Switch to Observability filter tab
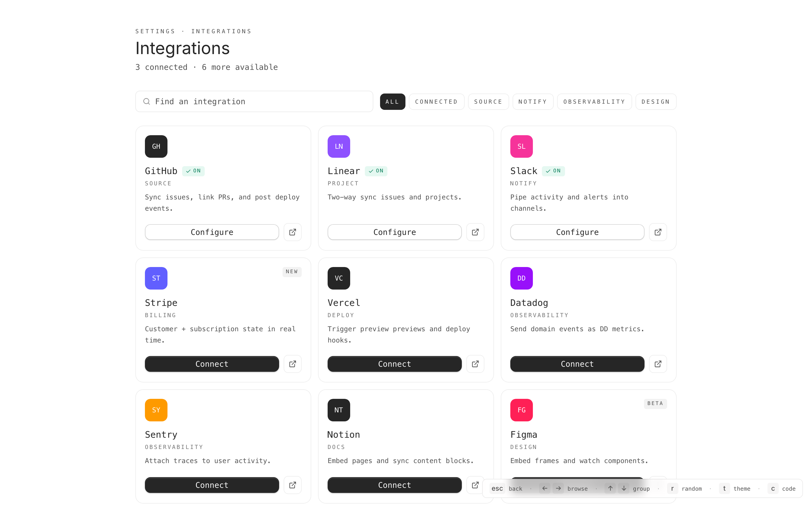812x507 pixels. coord(594,102)
